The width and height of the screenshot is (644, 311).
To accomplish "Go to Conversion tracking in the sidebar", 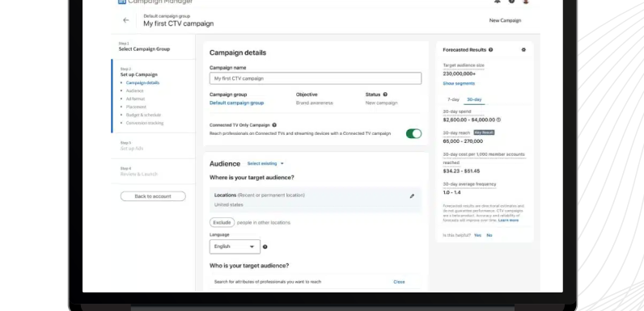I will [x=145, y=123].
